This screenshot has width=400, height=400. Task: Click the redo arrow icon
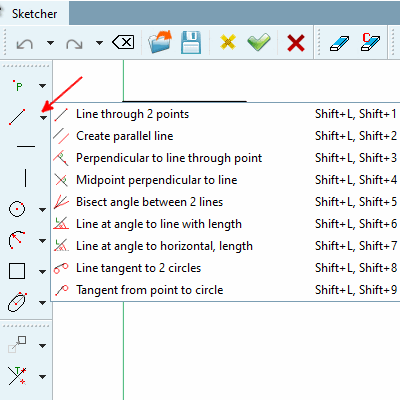(x=74, y=43)
